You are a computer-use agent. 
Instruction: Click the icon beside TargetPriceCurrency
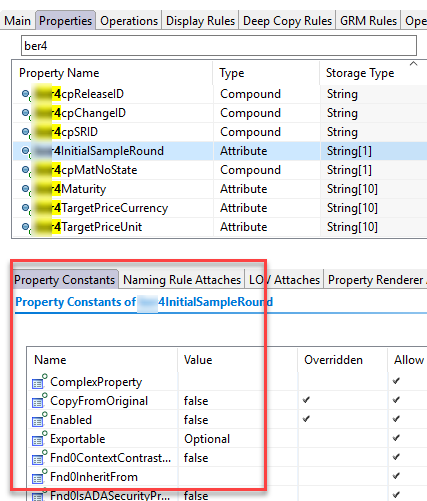[26, 208]
